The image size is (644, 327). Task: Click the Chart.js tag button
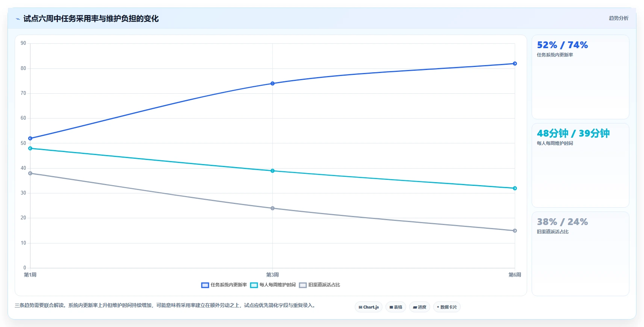point(369,307)
